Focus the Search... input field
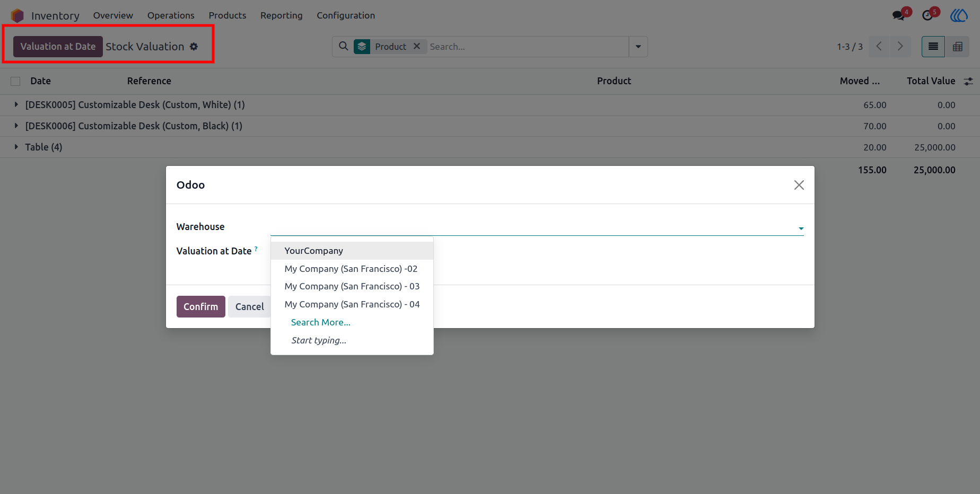This screenshot has width=980, height=494. [x=527, y=47]
